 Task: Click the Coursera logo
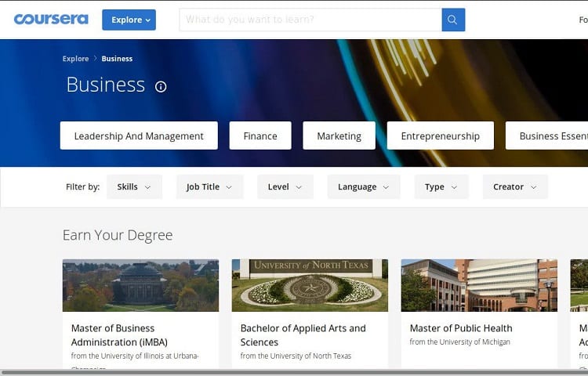(x=51, y=19)
